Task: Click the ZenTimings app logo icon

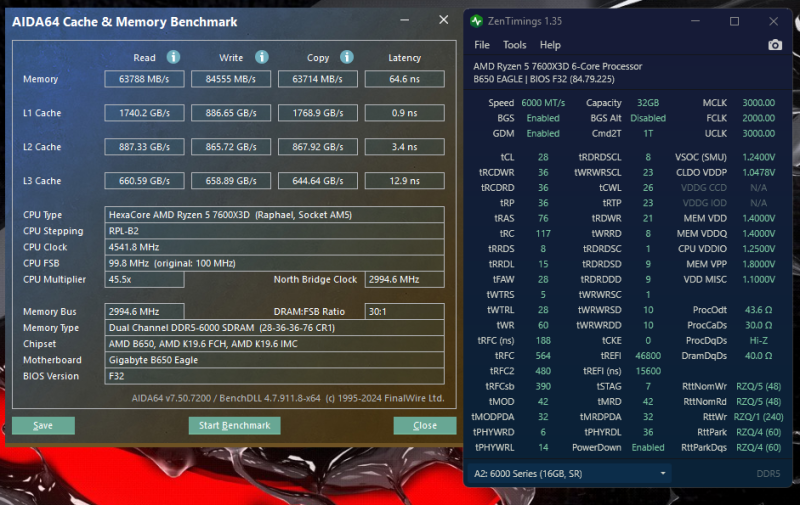Action: tap(477, 21)
